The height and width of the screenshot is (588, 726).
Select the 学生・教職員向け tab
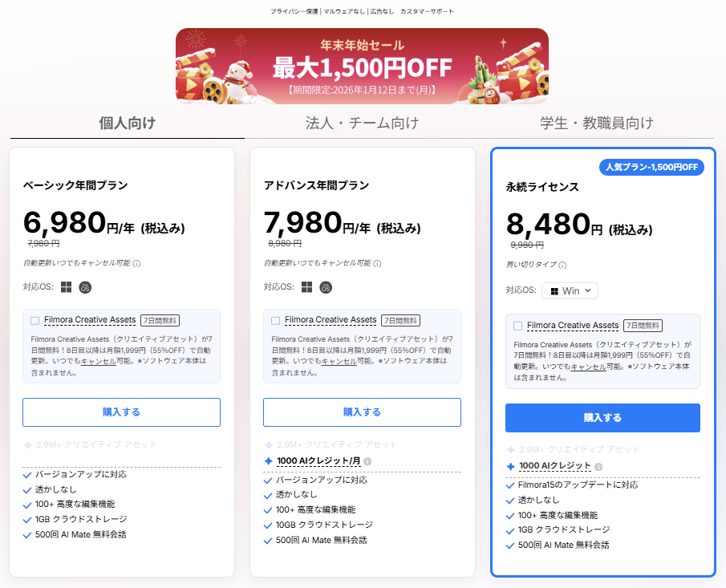coord(596,124)
